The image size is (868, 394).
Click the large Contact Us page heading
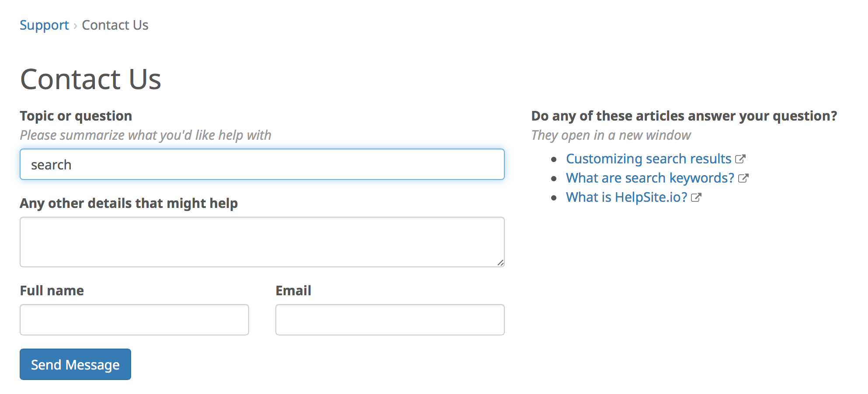pyautogui.click(x=91, y=79)
